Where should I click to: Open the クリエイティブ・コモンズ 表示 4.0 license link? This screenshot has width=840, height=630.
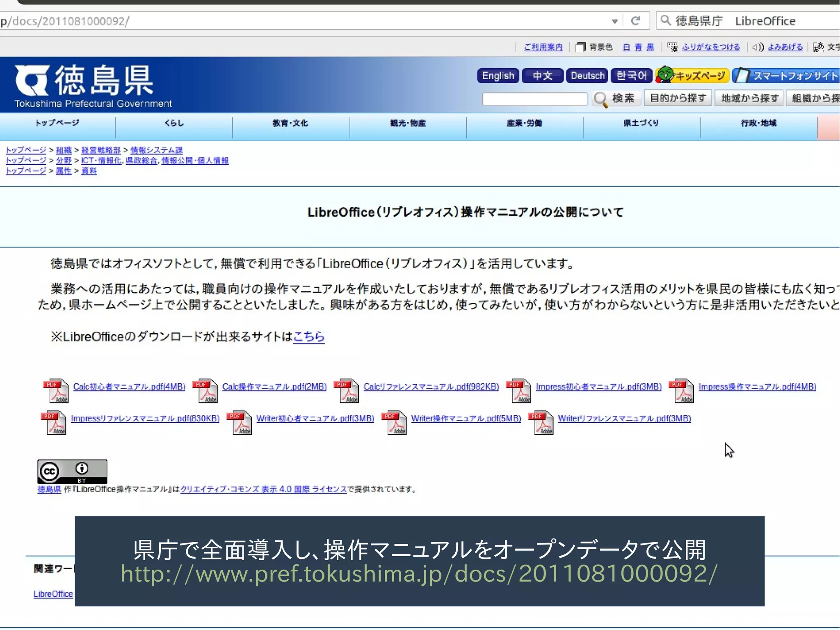(264, 489)
